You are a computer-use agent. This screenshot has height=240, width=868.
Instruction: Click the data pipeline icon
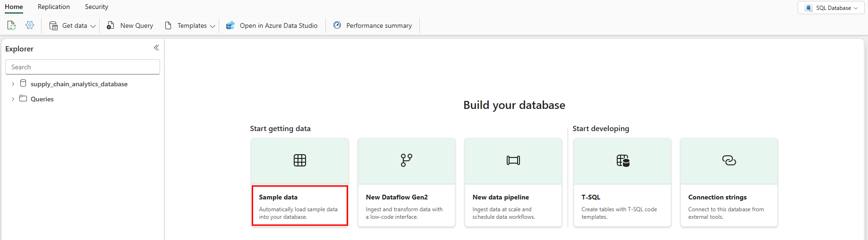[513, 160]
